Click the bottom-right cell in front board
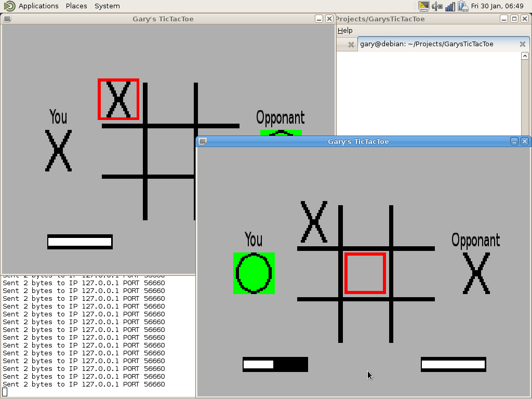Viewport: 532px width, 399px height. pos(414,322)
